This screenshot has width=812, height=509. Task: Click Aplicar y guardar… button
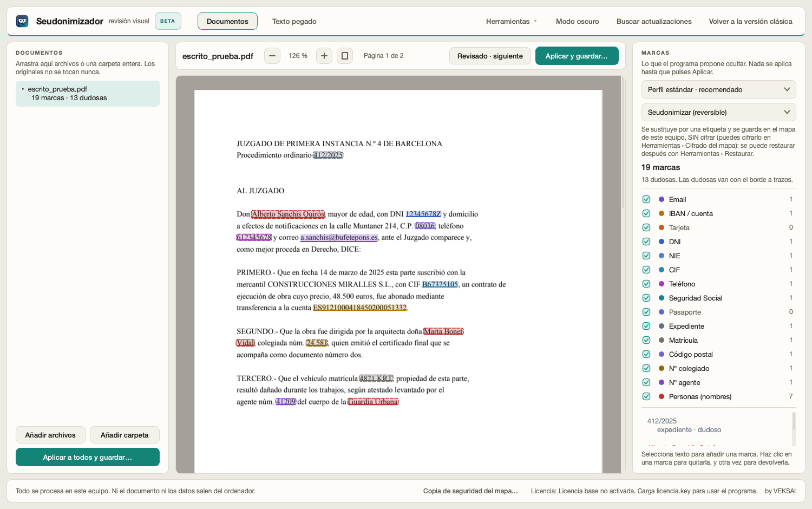click(577, 56)
